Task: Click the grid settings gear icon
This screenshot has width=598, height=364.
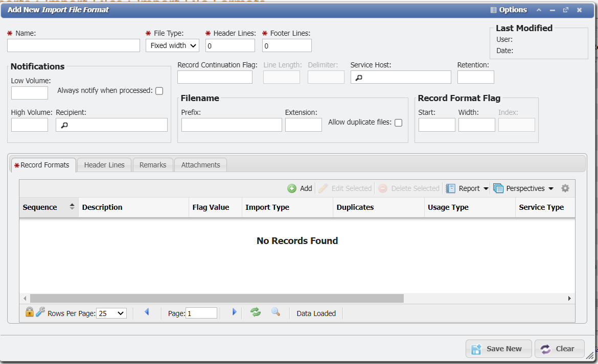Action: click(x=565, y=188)
